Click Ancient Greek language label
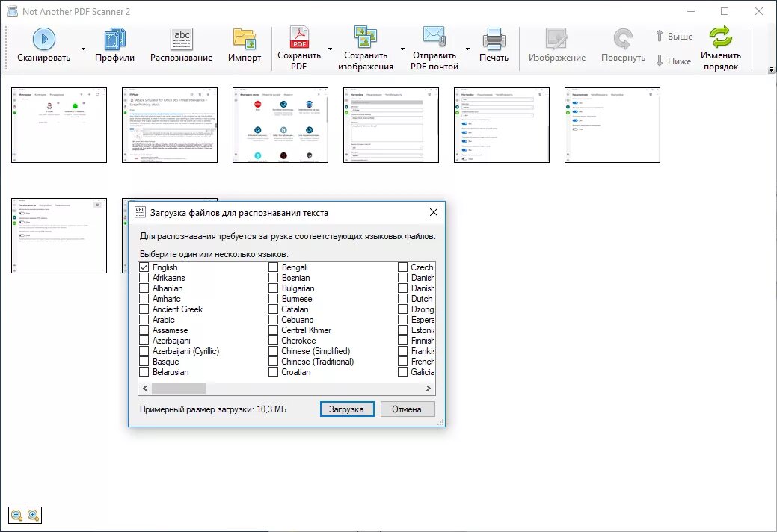This screenshot has width=777, height=532. coord(177,309)
